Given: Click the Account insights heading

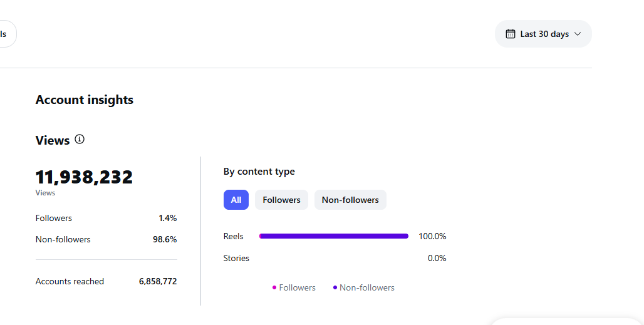Looking at the screenshot, I should 85,100.
